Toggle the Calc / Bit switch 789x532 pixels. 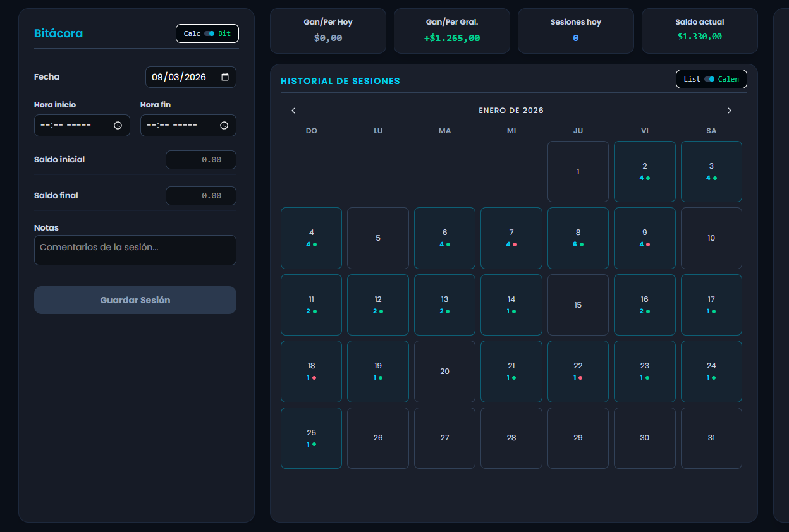click(207, 33)
